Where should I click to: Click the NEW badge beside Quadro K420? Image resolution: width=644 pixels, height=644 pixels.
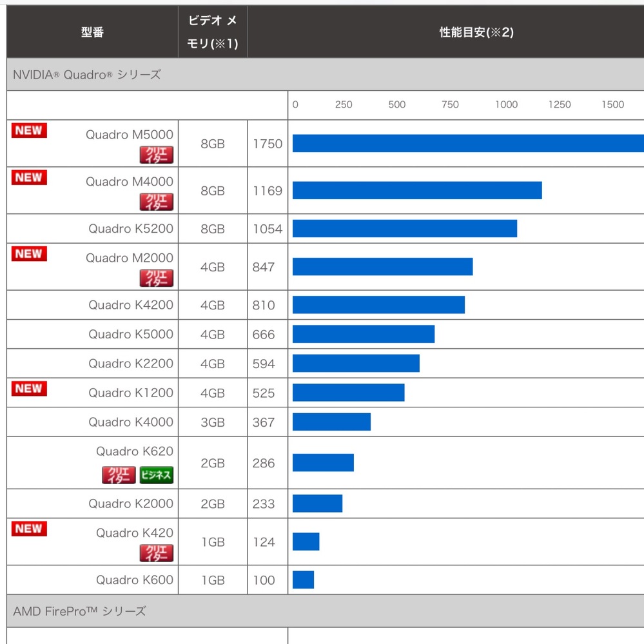(x=29, y=529)
